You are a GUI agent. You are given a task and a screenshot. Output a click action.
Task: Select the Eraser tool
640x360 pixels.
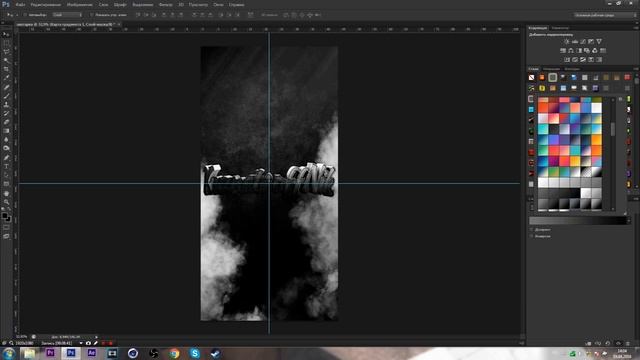6,122
